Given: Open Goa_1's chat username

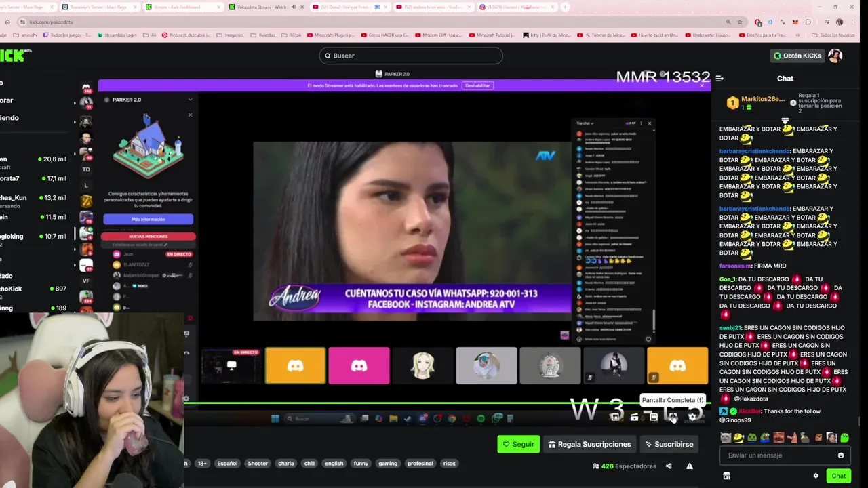Looking at the screenshot, I should (x=727, y=279).
